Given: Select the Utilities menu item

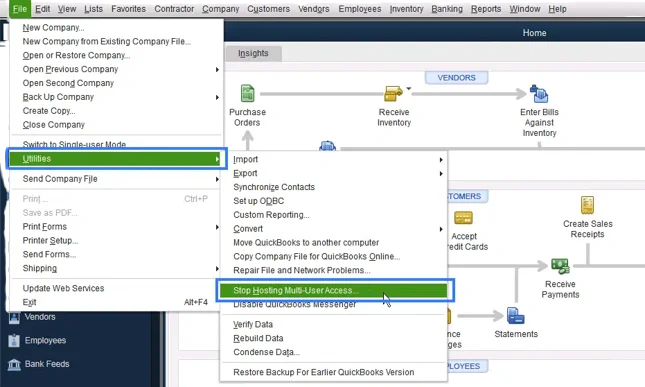Looking at the screenshot, I should coord(116,159).
